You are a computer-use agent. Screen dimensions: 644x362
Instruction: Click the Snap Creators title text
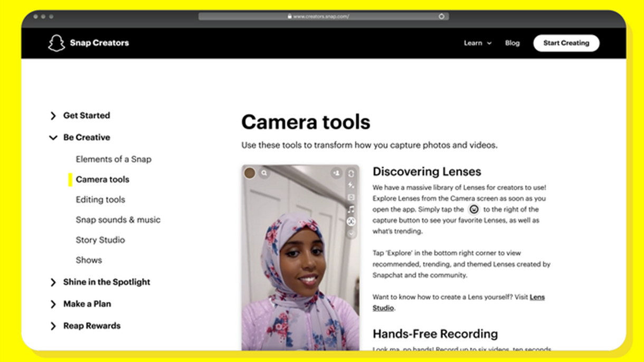pyautogui.click(x=99, y=43)
